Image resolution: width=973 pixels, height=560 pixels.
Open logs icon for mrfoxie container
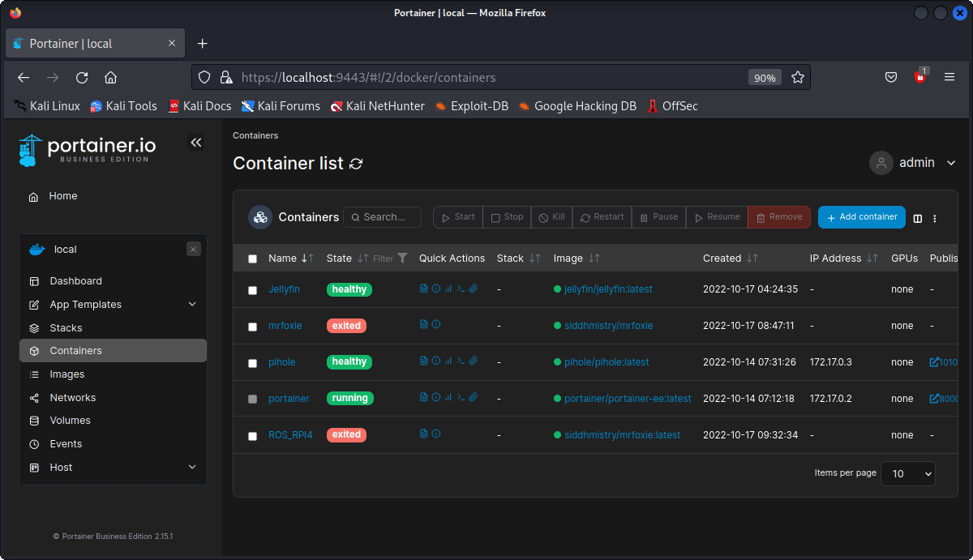pos(423,325)
